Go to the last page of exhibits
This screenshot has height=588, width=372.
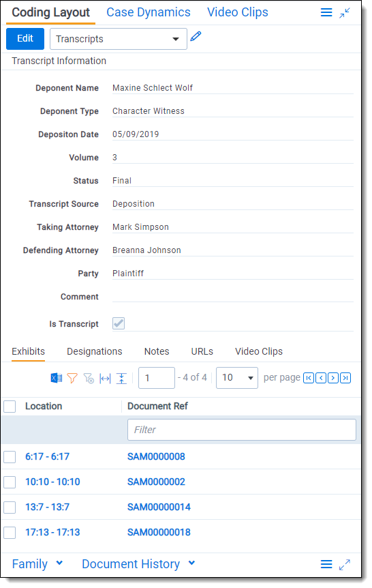click(x=345, y=378)
